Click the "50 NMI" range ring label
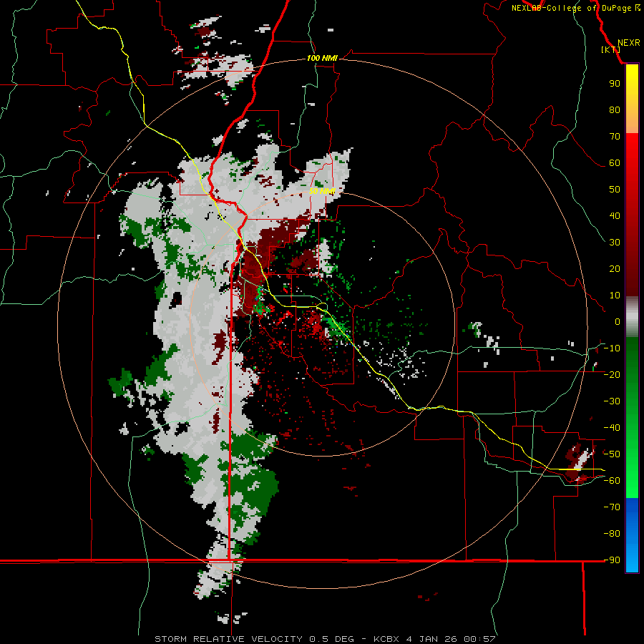644x644 pixels. [x=322, y=191]
